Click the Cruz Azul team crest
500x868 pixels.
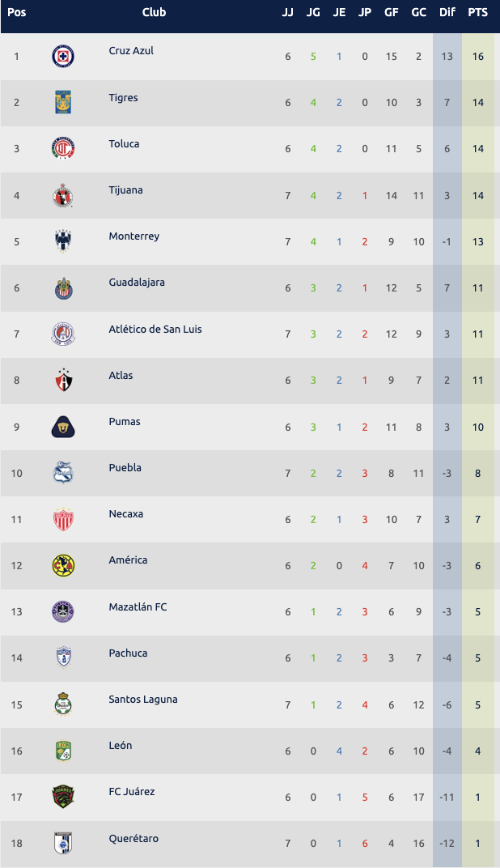63,57
